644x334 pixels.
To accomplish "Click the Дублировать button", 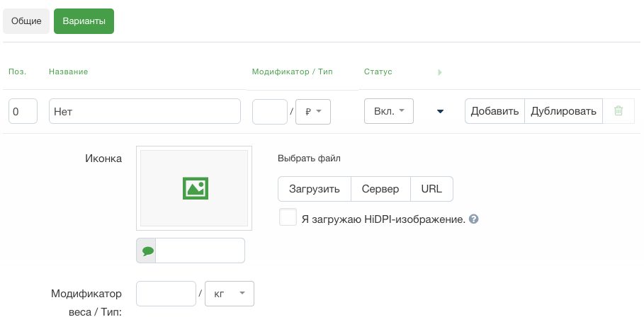I will click(x=563, y=111).
